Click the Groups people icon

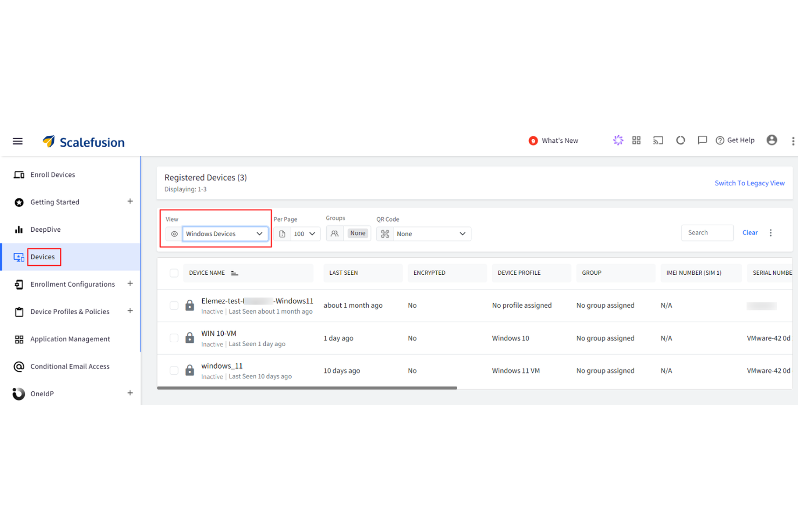coord(334,233)
